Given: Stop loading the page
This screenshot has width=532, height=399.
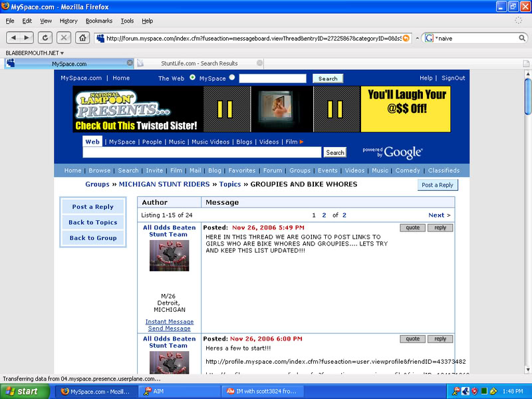Looking at the screenshot, I should pyautogui.click(x=63, y=38).
